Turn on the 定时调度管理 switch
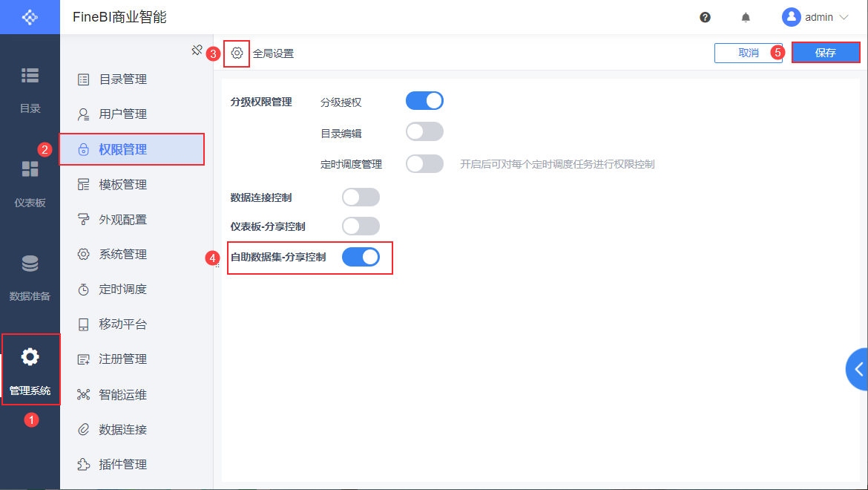This screenshot has height=490, width=868. (x=424, y=164)
